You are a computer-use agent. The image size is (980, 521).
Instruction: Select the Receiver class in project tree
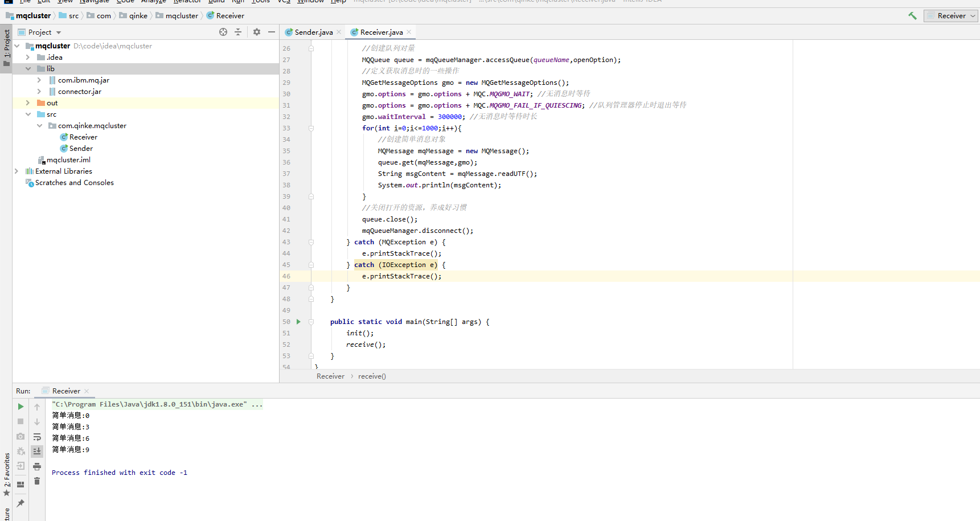83,137
